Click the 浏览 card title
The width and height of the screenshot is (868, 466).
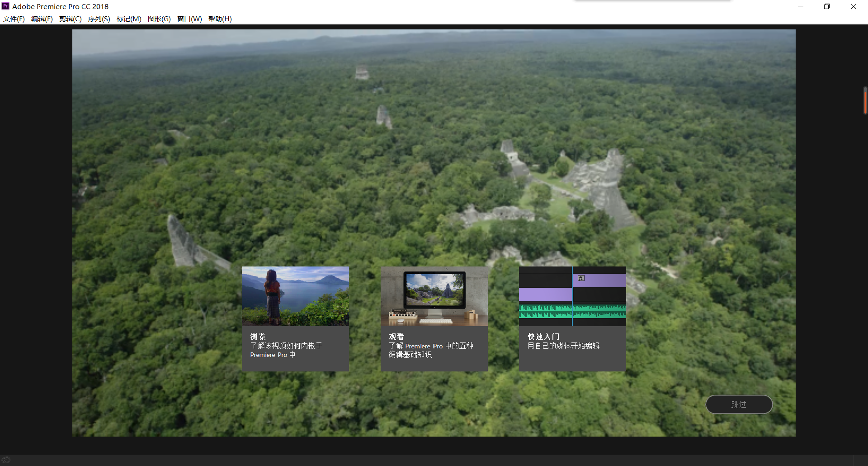click(x=258, y=337)
